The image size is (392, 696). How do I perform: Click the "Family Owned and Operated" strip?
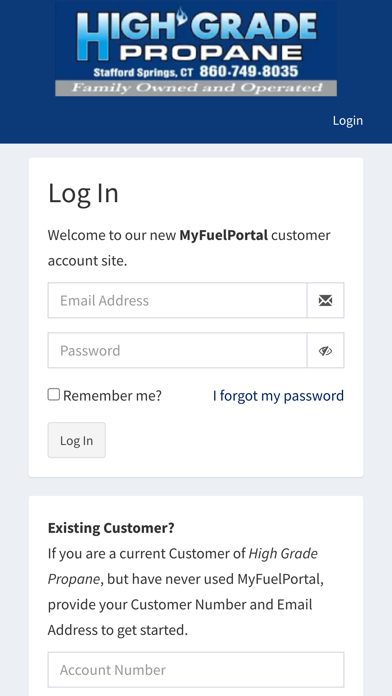click(x=196, y=88)
